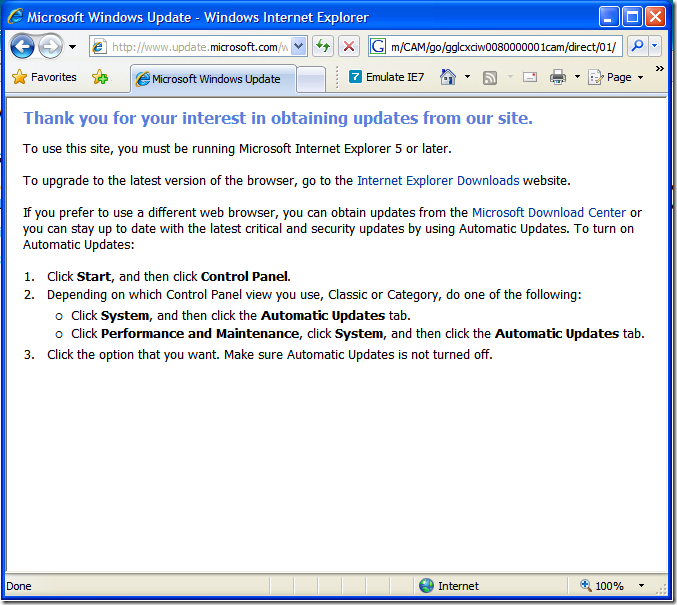Expand the Print options dropdown arrow
The image size is (677, 605).
point(577,77)
